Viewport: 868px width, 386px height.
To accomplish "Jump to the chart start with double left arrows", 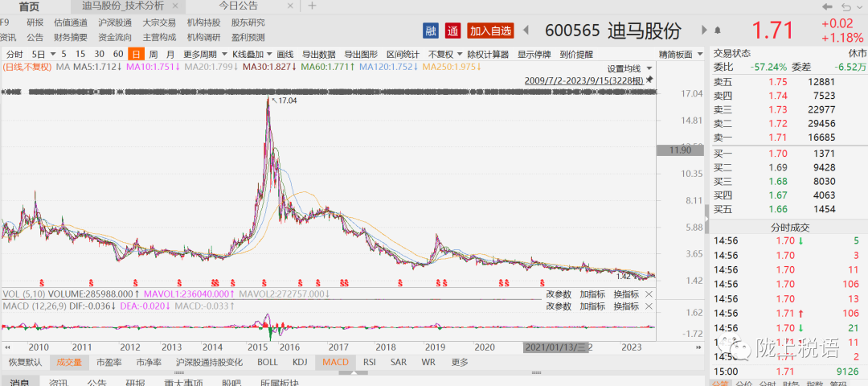I will coord(8,347).
